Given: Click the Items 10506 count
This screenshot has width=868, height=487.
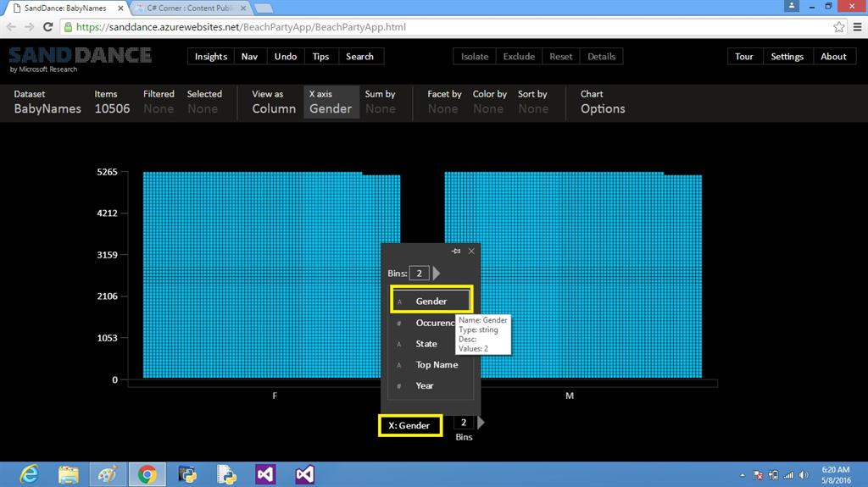Looking at the screenshot, I should click(x=113, y=102).
